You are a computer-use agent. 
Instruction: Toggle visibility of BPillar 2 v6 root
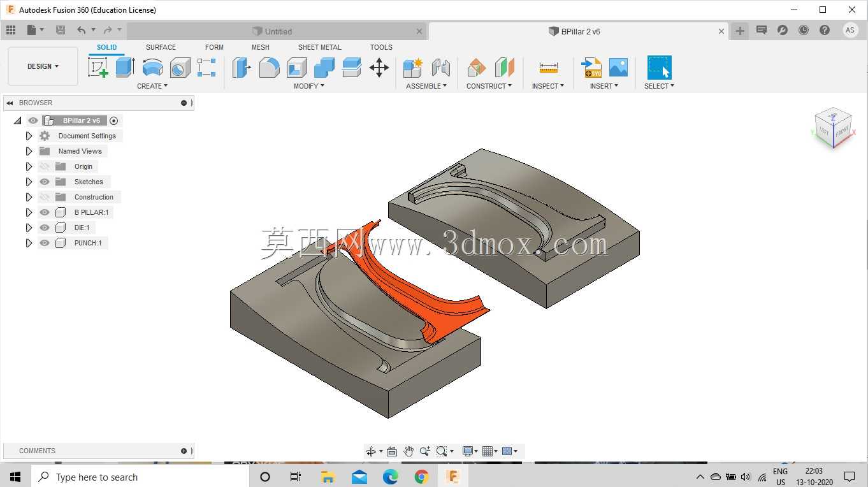(33, 120)
